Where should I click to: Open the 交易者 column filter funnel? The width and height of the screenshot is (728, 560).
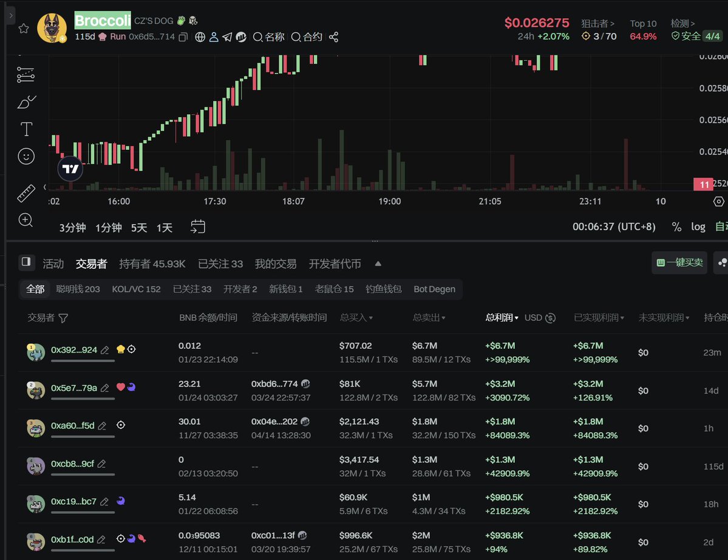coord(64,318)
